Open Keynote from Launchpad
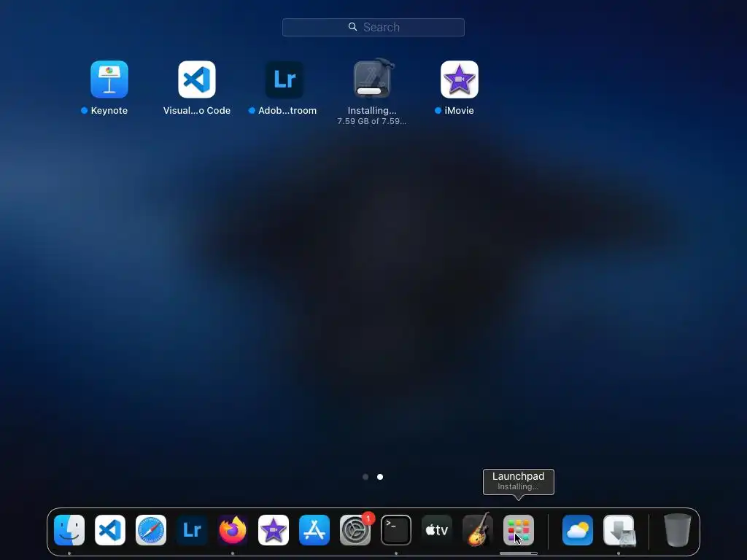The image size is (747, 560). click(109, 79)
